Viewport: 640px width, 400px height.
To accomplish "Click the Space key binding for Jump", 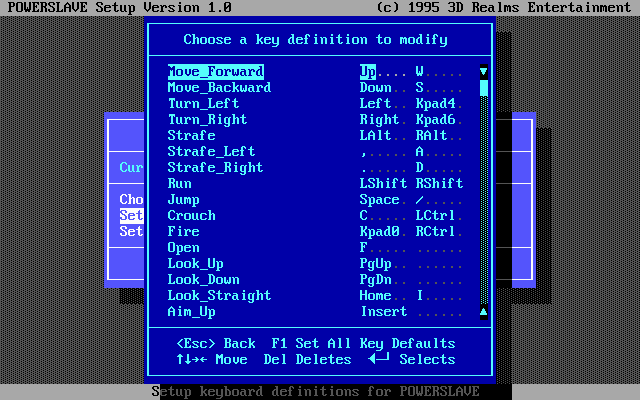I will pyautogui.click(x=380, y=200).
